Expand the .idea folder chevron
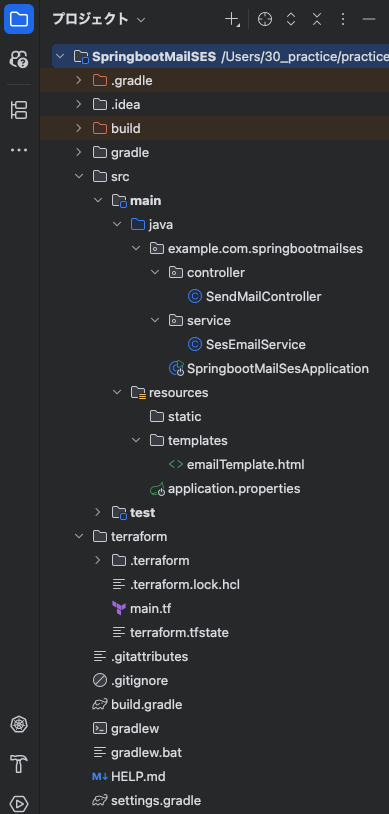This screenshot has height=814, width=389. tap(78, 104)
